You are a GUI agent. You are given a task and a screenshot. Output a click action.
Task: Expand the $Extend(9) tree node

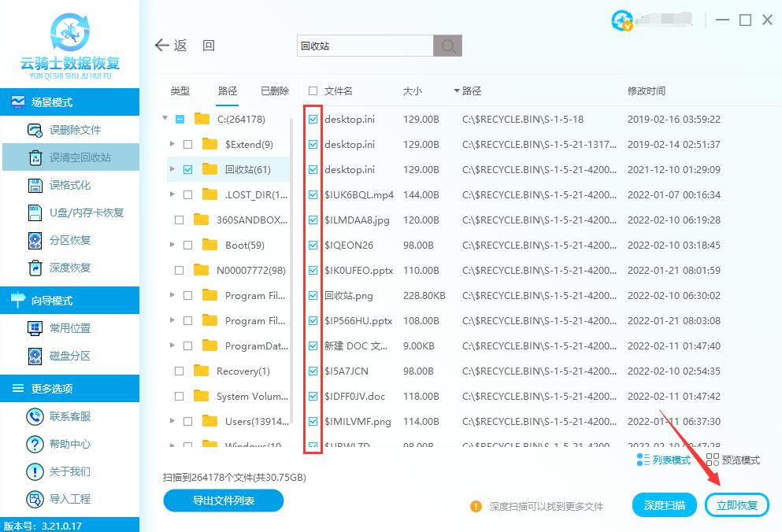point(172,143)
